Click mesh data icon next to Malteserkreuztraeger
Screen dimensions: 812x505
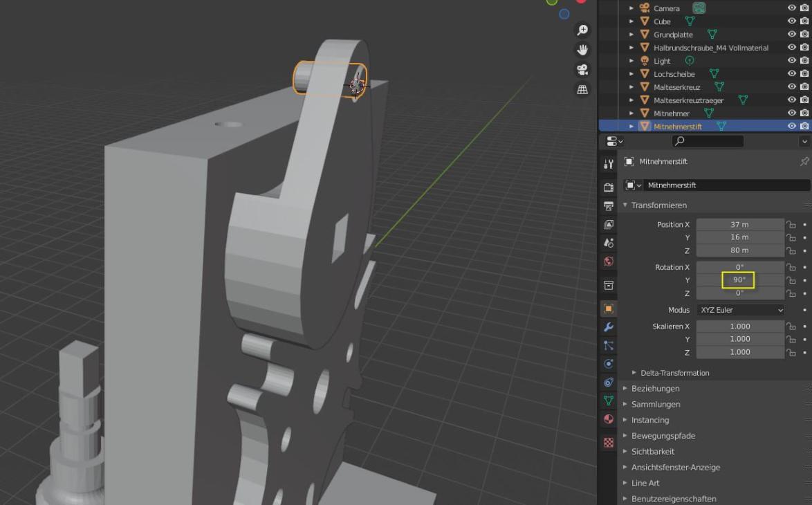[743, 100]
